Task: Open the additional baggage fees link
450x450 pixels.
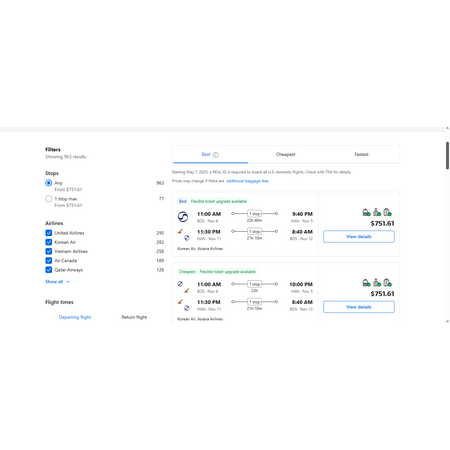Action: 247,181
